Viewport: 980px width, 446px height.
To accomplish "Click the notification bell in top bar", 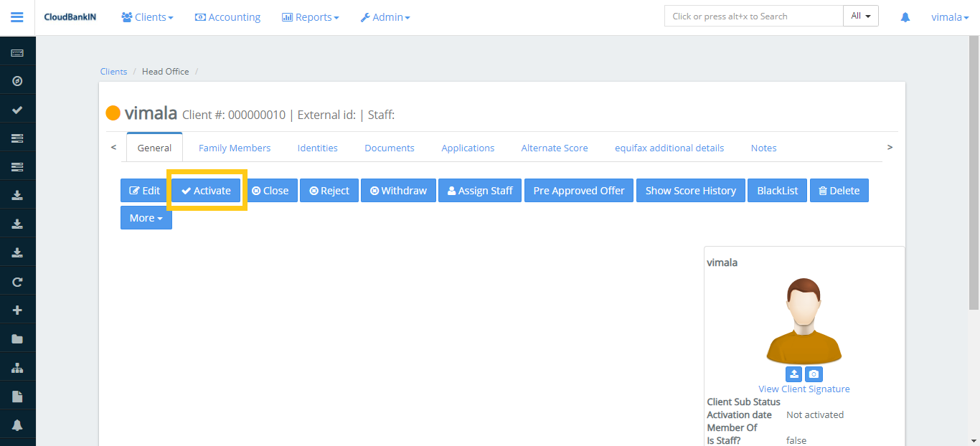I will pos(905,17).
